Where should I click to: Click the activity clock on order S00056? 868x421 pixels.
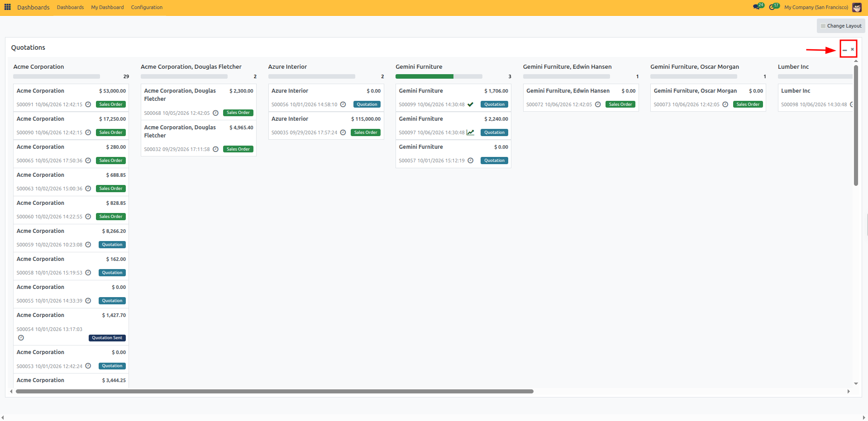pos(343,104)
